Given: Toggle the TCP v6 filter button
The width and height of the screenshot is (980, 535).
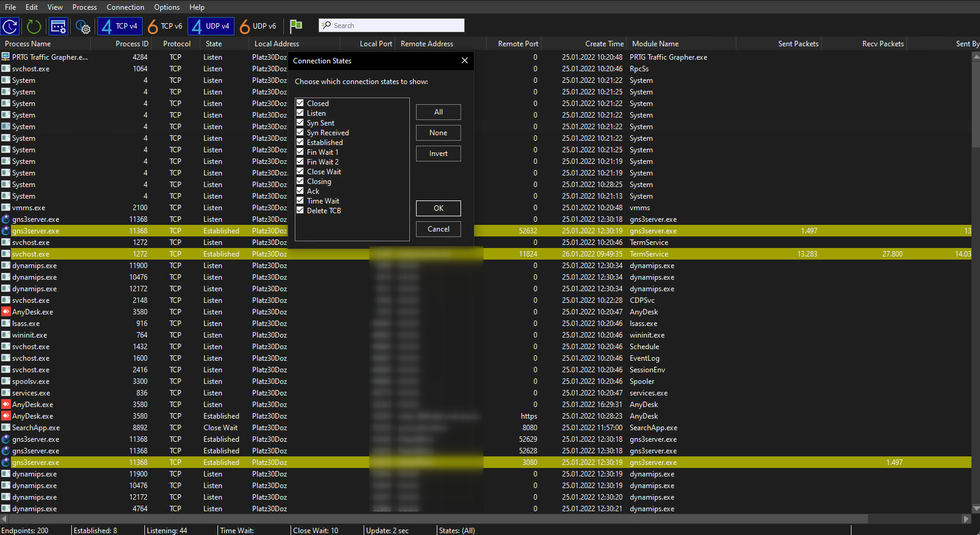Looking at the screenshot, I should [165, 26].
